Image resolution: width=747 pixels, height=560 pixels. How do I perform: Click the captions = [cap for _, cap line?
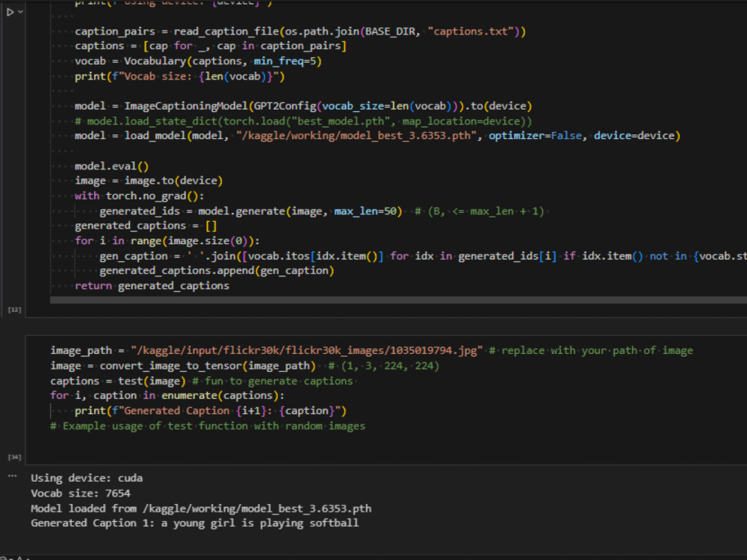tap(211, 46)
